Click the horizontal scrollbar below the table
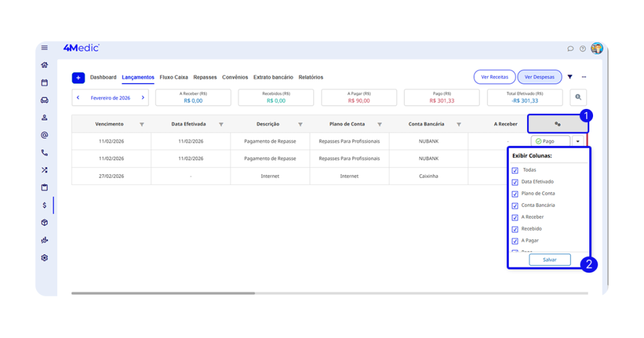 pyautogui.click(x=164, y=293)
